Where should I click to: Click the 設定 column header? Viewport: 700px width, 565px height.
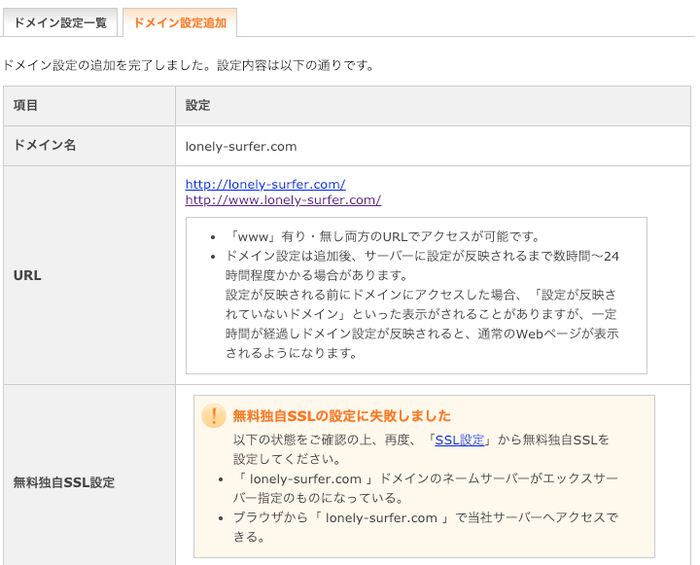[198, 105]
